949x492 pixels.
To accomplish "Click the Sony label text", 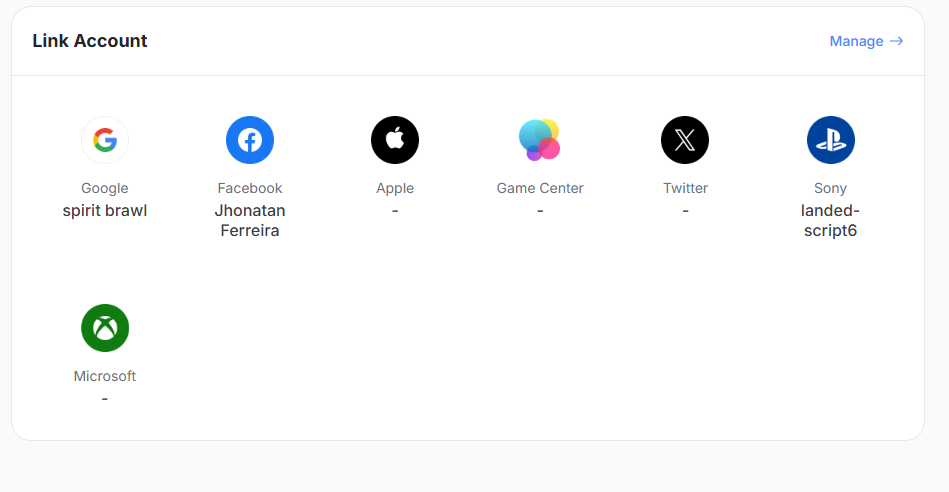I will pos(830,188).
